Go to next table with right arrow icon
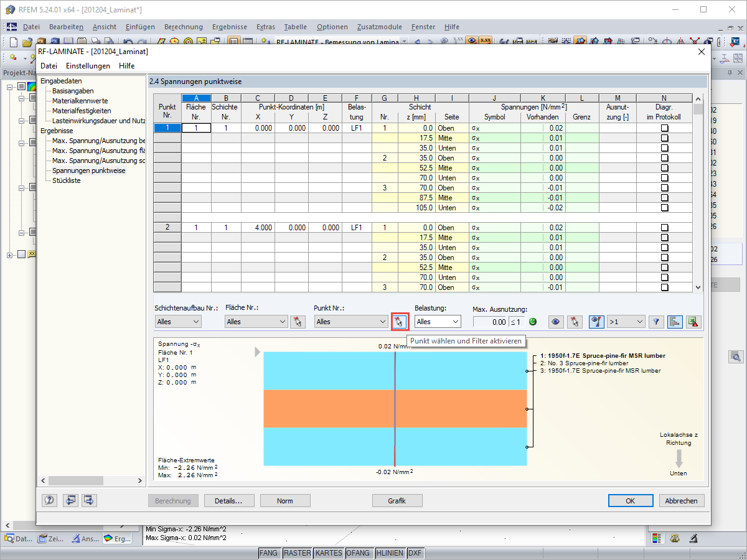The width and height of the screenshot is (747, 560). tap(90, 500)
